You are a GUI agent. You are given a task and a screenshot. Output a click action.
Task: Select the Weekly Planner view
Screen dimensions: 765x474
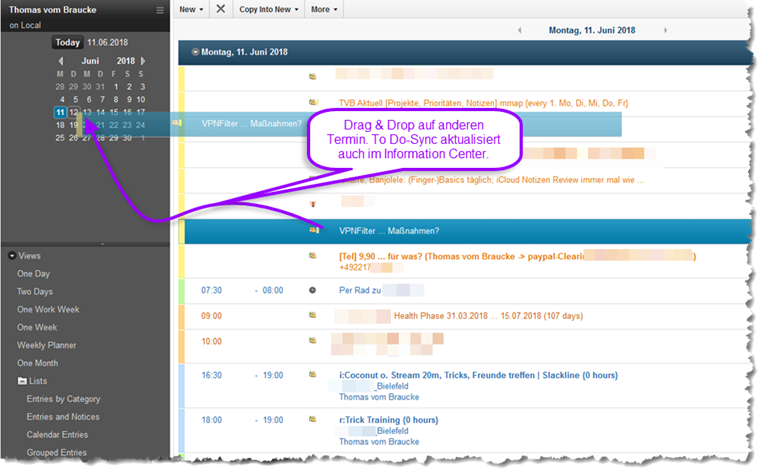(47, 345)
